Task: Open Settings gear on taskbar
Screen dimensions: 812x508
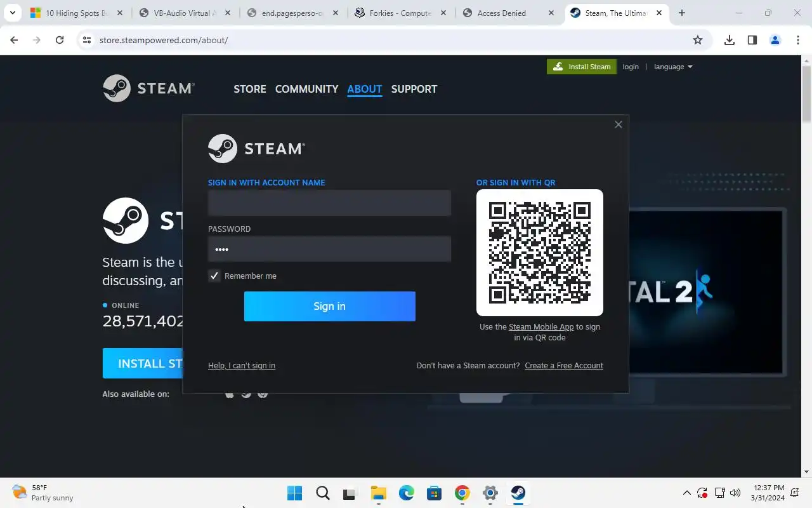Action: point(490,493)
